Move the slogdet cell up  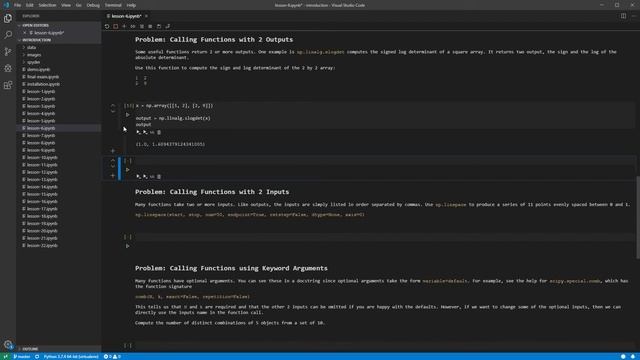(x=113, y=105)
